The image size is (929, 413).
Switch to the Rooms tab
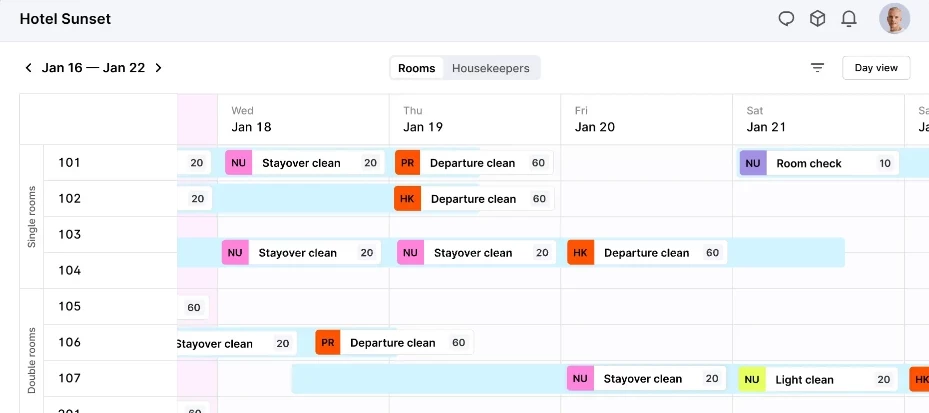pos(416,68)
